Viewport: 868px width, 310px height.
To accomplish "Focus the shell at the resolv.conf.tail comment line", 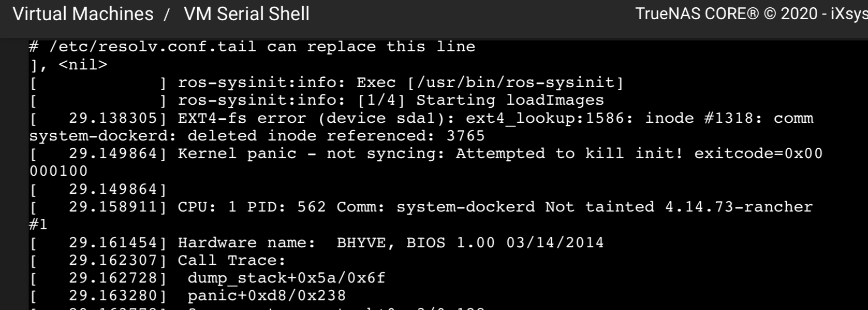I will (252, 47).
